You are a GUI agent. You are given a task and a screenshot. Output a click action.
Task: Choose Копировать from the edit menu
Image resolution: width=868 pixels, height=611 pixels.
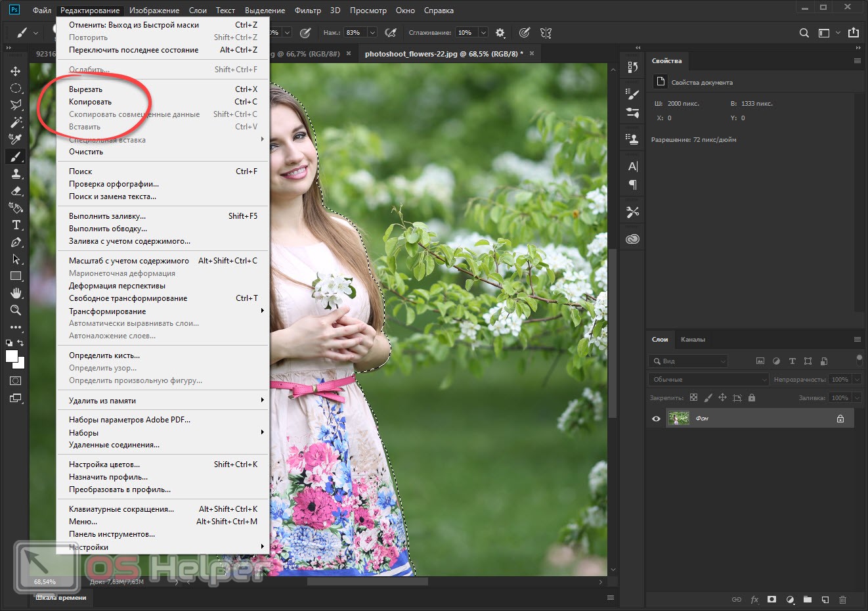click(x=163, y=102)
